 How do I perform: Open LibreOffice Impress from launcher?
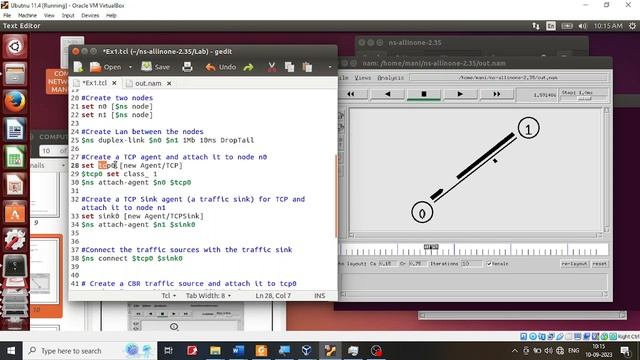click(15, 185)
